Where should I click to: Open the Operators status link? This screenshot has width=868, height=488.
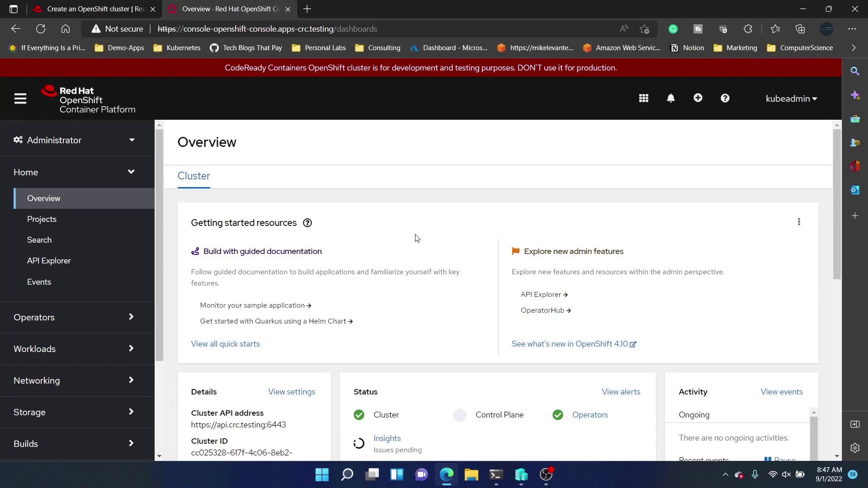point(590,415)
